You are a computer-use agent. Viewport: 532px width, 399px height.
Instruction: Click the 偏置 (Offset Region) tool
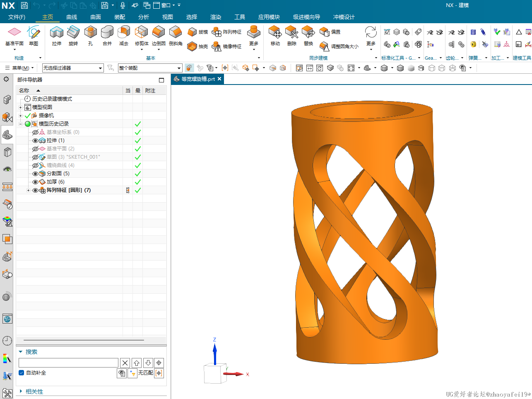[330, 32]
